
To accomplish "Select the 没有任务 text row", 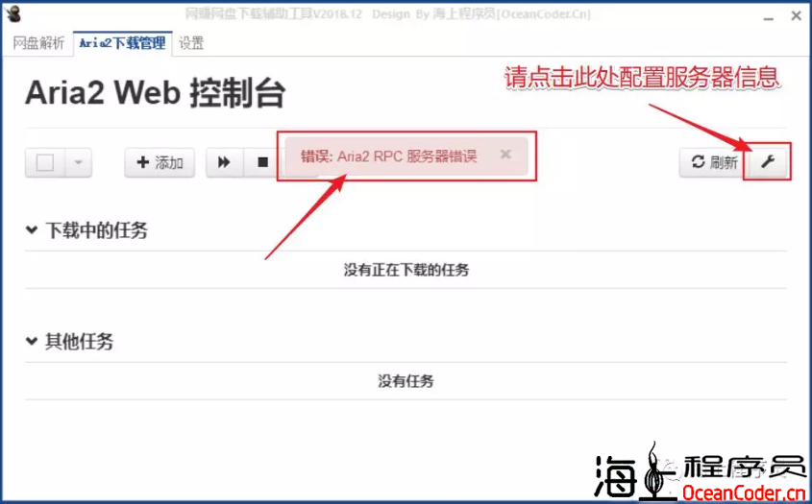I will click(406, 381).
